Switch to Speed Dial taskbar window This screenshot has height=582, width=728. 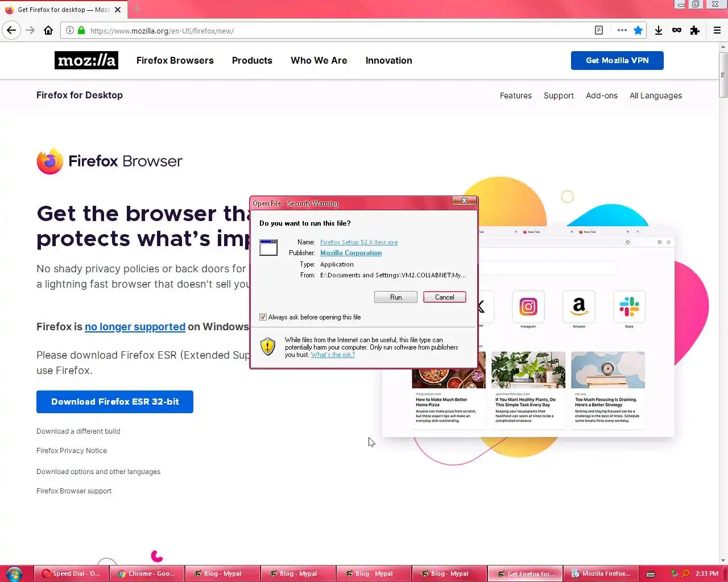71,573
